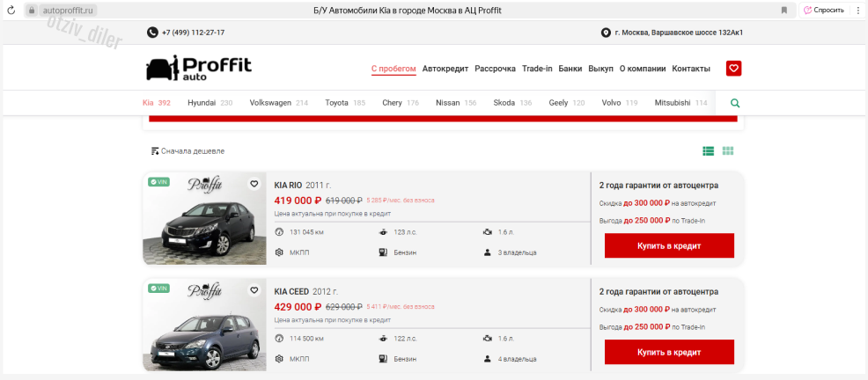Image resolution: width=868 pixels, height=380 pixels.
Task: Click the KIA CEED price 429 000 ₽
Action: click(298, 306)
